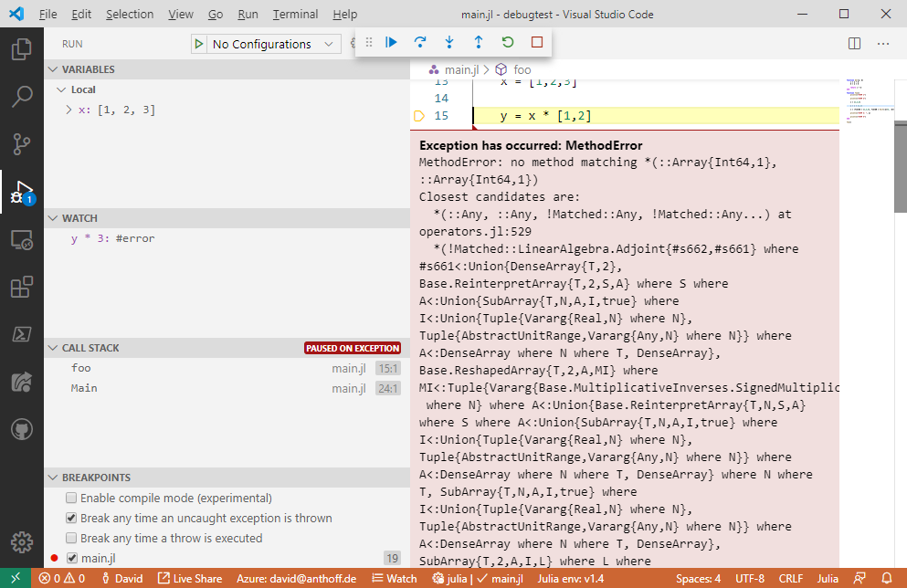The height and width of the screenshot is (588, 907).
Task: Step into the function call
Action: [x=448, y=41]
